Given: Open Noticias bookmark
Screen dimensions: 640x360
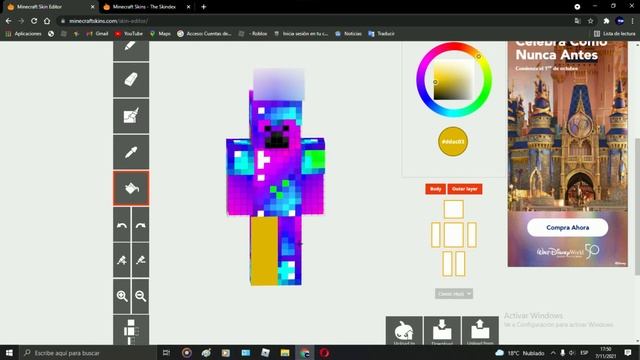Looking at the screenshot, I should [349, 34].
